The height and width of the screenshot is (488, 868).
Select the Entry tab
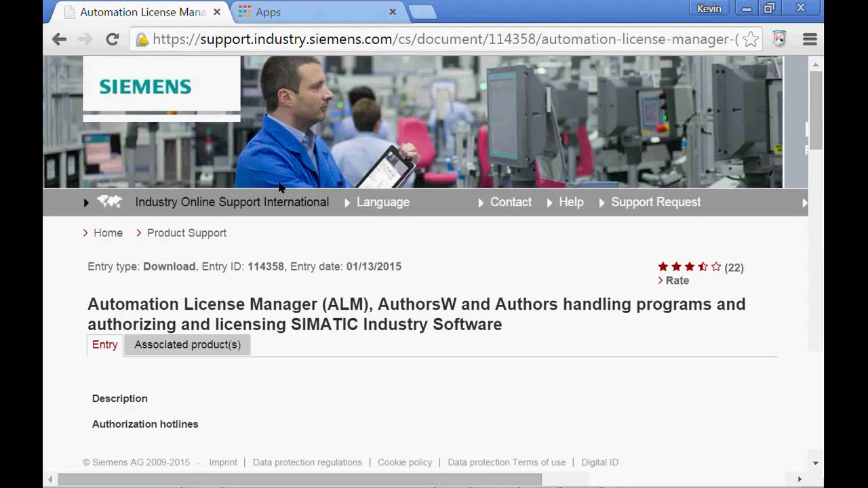coord(104,344)
